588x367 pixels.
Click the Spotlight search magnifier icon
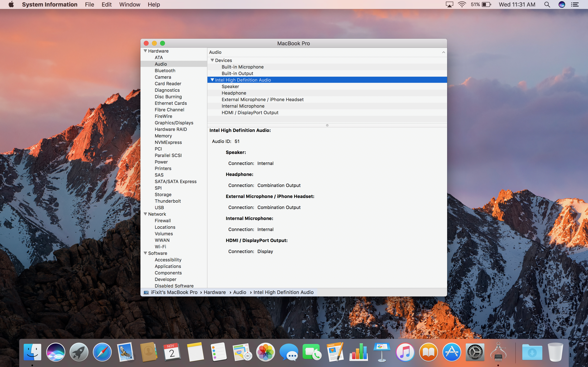tap(547, 4)
